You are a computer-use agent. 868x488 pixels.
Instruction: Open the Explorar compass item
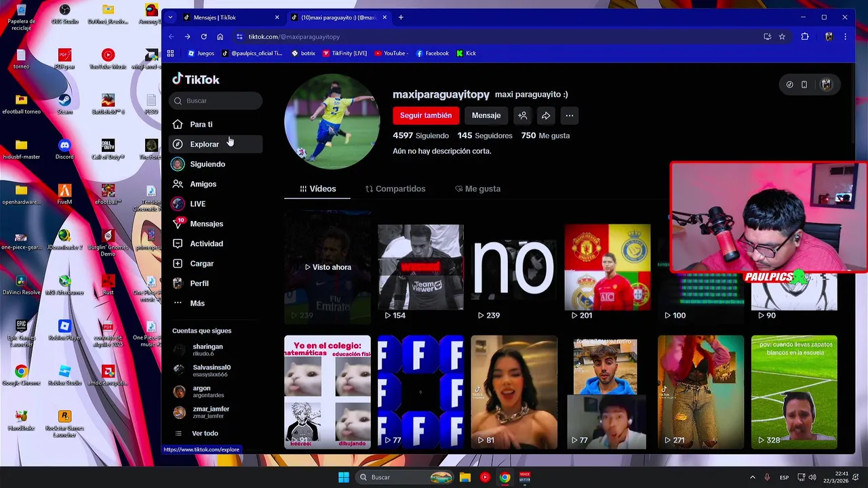(x=215, y=144)
